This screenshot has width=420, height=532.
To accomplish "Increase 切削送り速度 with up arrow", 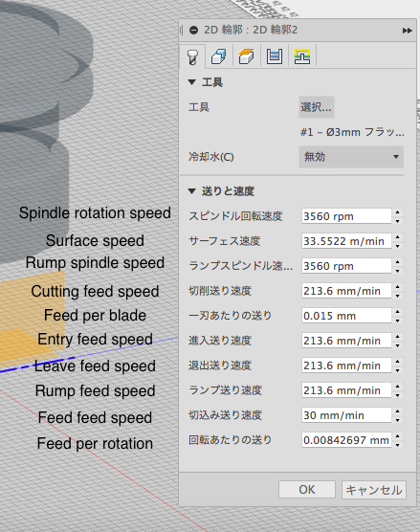I will point(397,287).
